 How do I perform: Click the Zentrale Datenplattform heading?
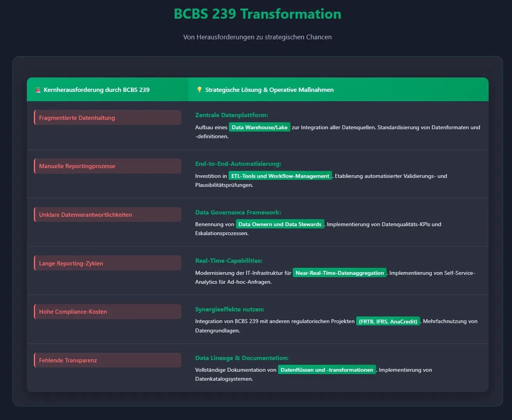click(x=232, y=115)
